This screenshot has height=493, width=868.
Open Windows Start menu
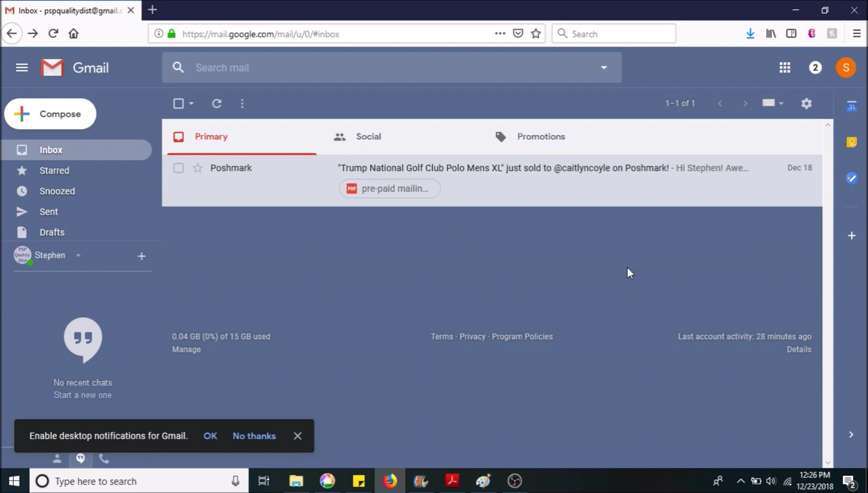coord(14,481)
